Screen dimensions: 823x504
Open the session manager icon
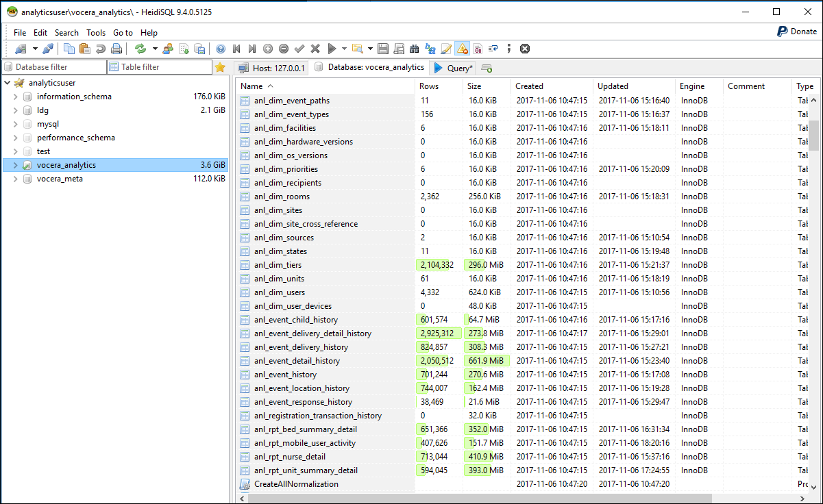21,49
